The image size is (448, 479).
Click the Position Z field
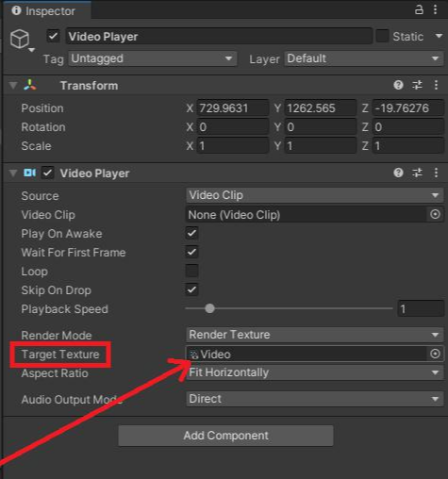[x=408, y=108]
